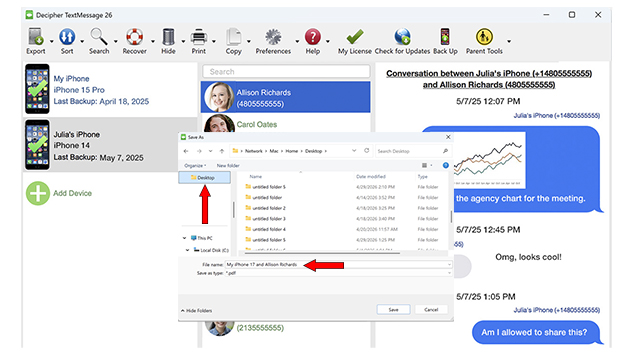Click the change view icon in Save As
Screen dimensions: 640x360
click(x=424, y=165)
